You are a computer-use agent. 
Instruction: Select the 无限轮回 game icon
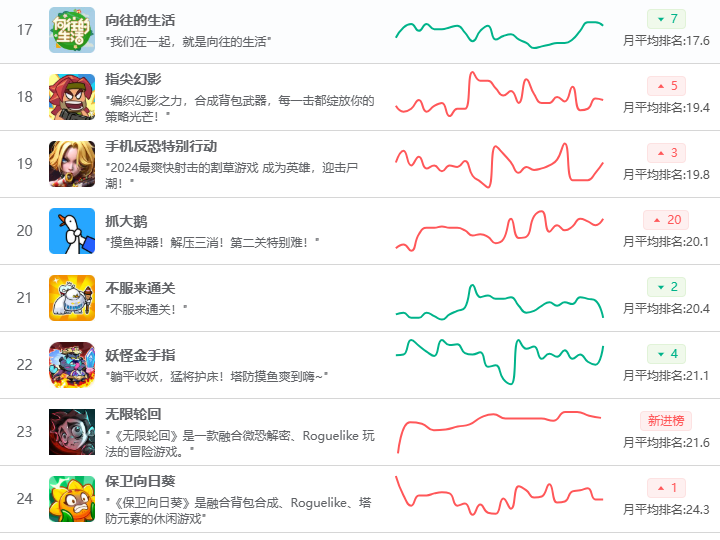[72, 432]
